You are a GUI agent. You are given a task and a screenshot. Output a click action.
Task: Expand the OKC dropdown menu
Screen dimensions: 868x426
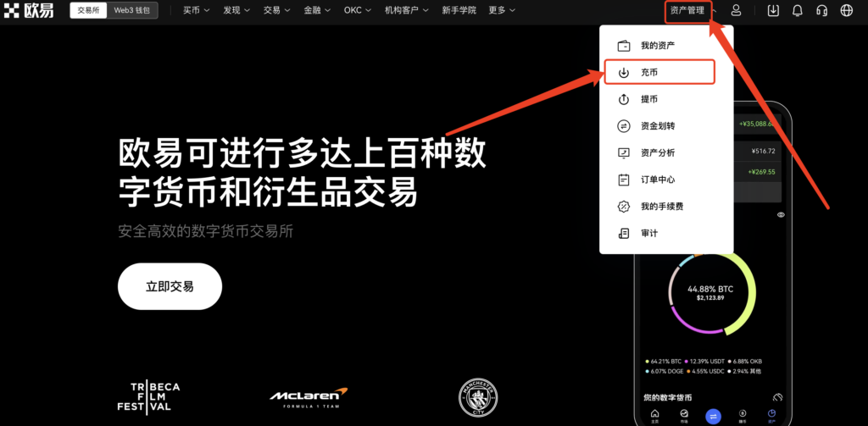pos(358,10)
